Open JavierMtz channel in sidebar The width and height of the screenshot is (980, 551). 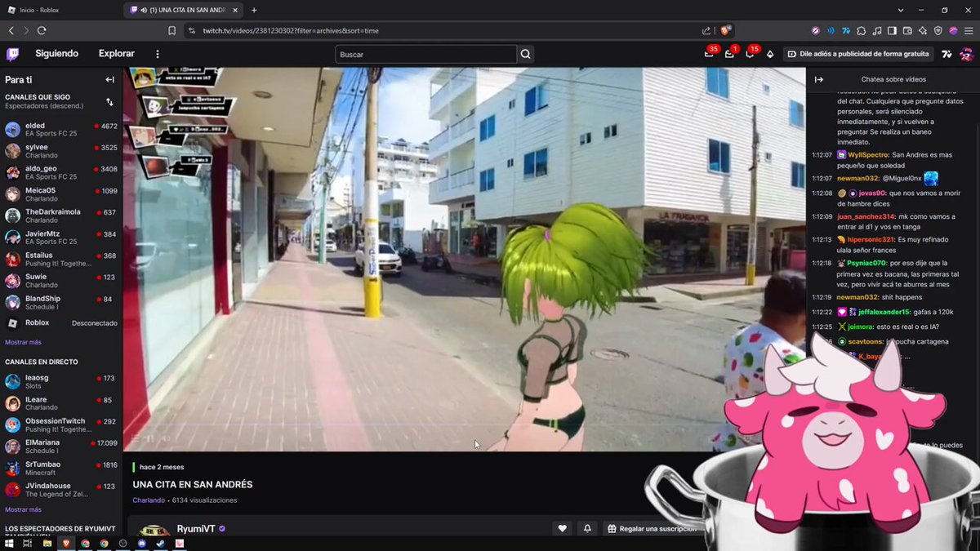61,238
